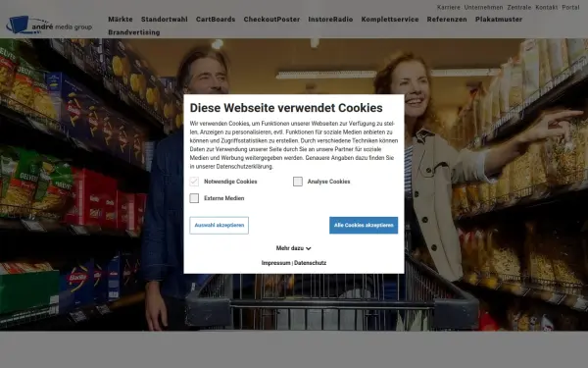Toggle the Notwendige Cookies checkbox
Image resolution: width=588 pixels, height=368 pixels.
click(194, 182)
